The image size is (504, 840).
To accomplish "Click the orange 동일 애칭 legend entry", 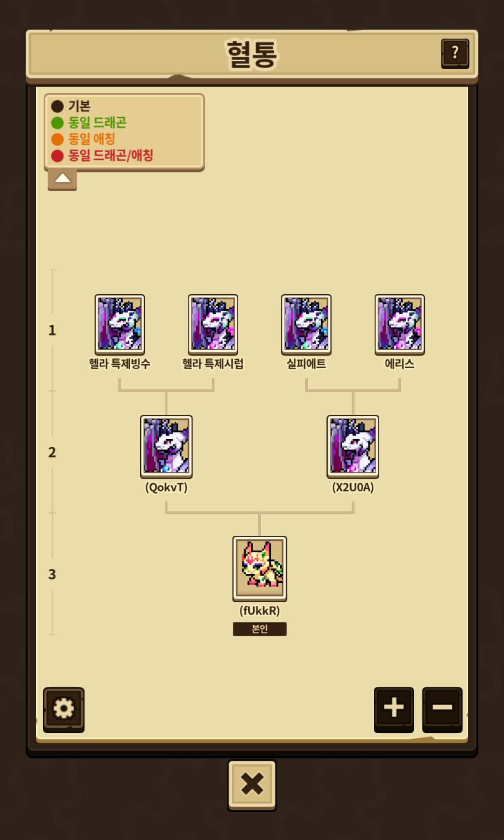I will pyautogui.click(x=83, y=139).
